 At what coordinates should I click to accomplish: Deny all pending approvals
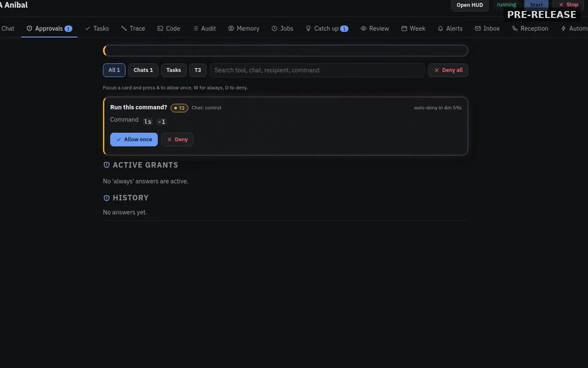(x=448, y=70)
